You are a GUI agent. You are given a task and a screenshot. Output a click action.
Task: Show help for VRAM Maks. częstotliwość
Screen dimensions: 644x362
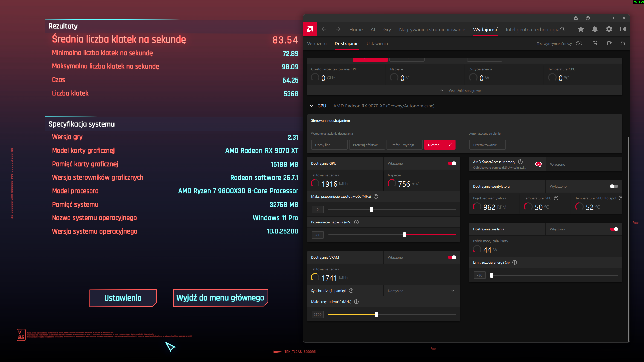(x=356, y=302)
